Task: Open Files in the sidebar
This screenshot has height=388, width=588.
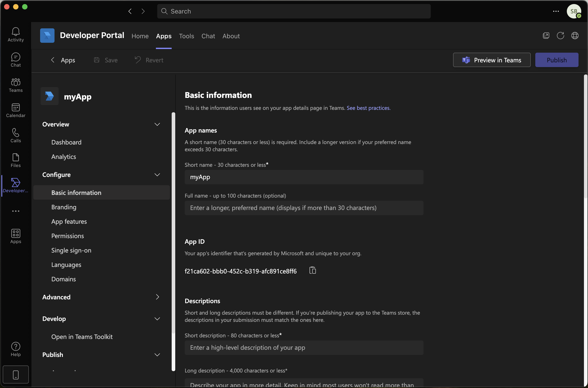Action: pos(16,161)
